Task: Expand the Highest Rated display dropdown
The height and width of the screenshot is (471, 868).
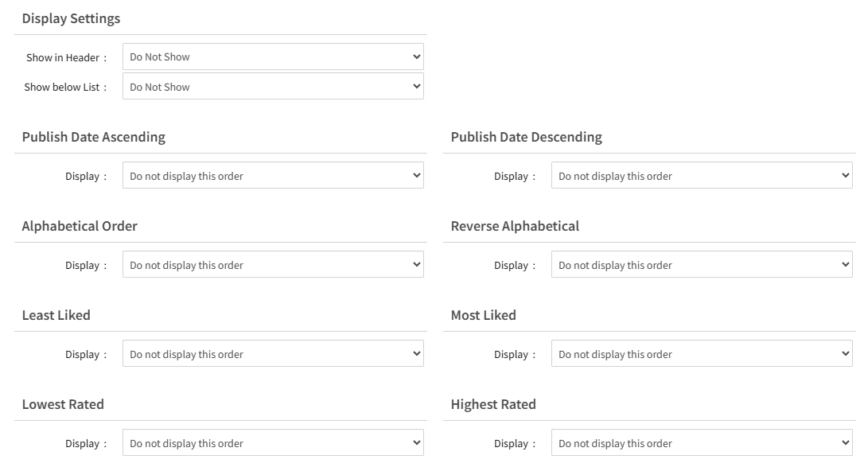Action: (702, 443)
